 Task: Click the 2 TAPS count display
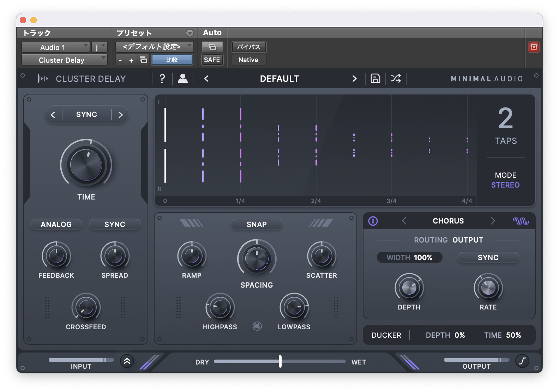[x=506, y=125]
